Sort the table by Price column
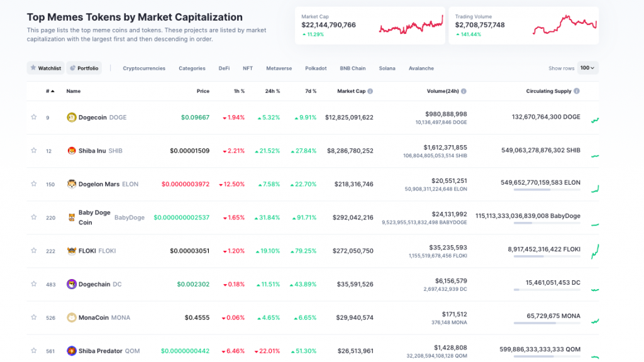The image size is (644, 362). pos(203,91)
